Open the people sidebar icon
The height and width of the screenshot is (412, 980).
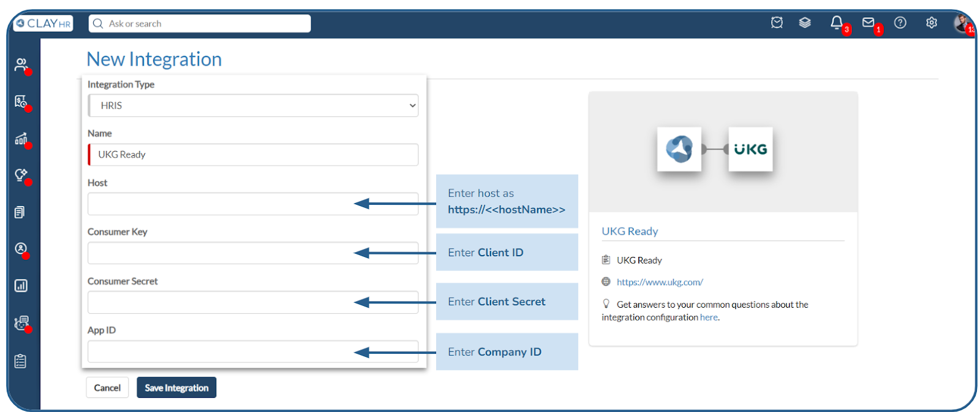point(21,64)
